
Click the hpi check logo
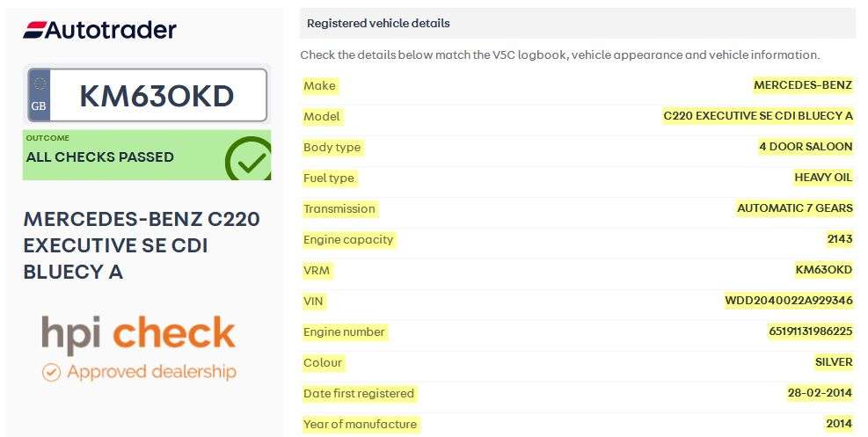pyautogui.click(x=138, y=333)
